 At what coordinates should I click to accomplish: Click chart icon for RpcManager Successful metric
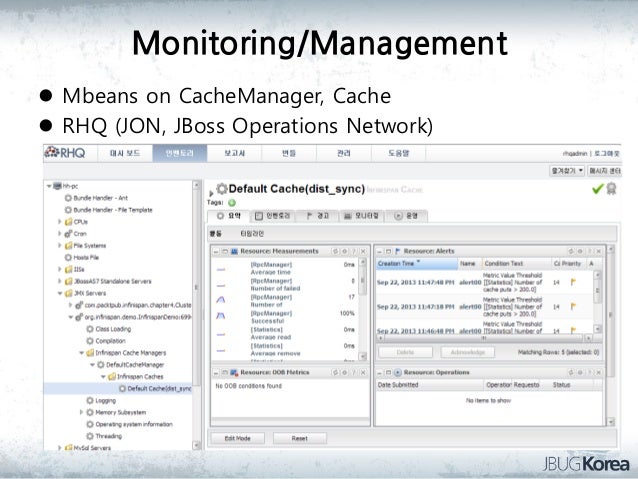pyautogui.click(x=221, y=316)
